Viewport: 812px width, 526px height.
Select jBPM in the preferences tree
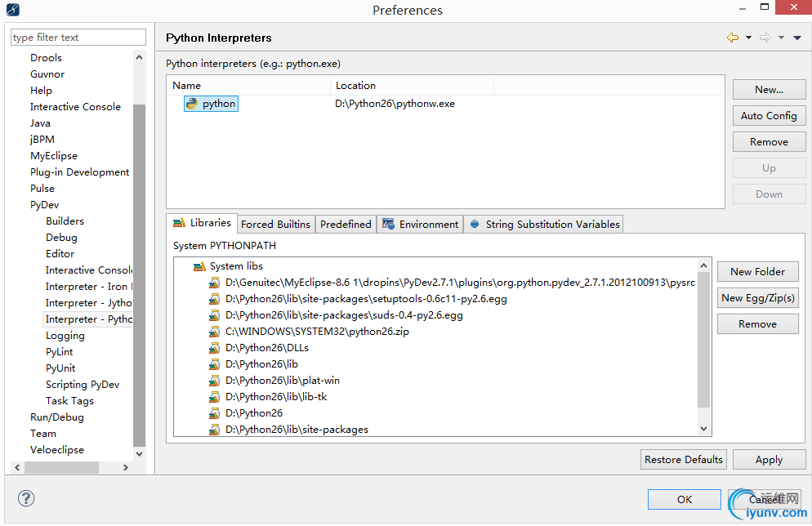coord(42,140)
